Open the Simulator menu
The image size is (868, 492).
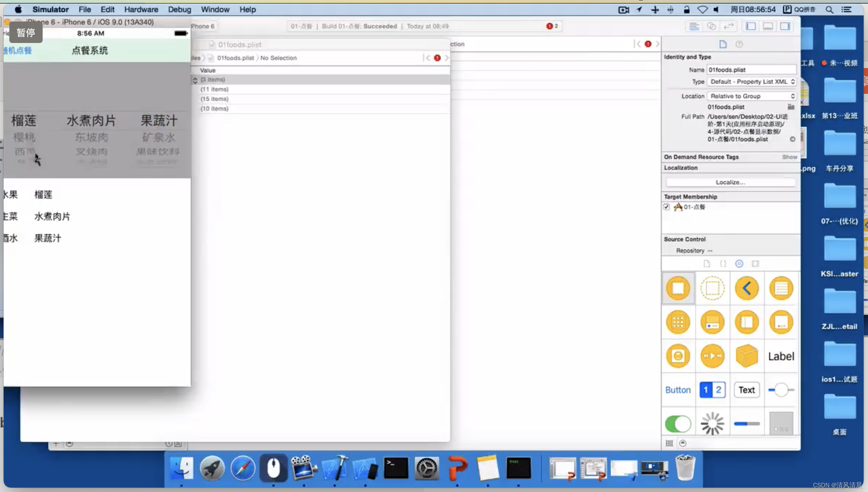point(51,9)
